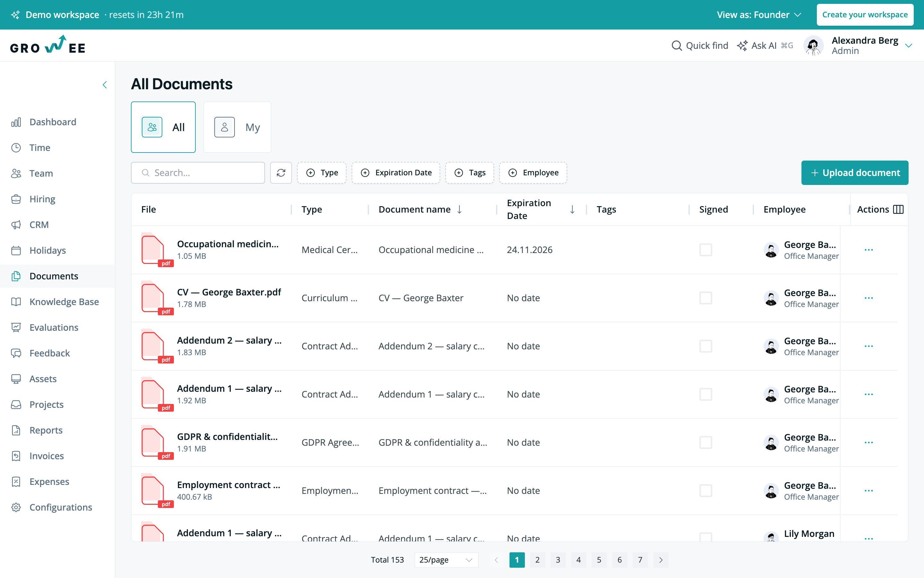
Task: Open Knowledge Base in the sidebar
Action: tap(57, 302)
